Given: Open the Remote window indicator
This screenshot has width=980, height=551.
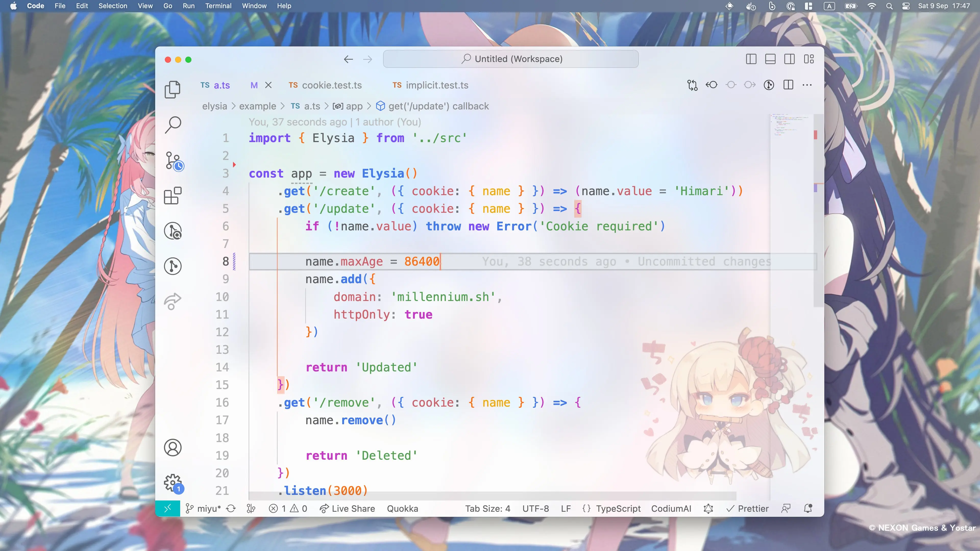Looking at the screenshot, I should tap(167, 508).
